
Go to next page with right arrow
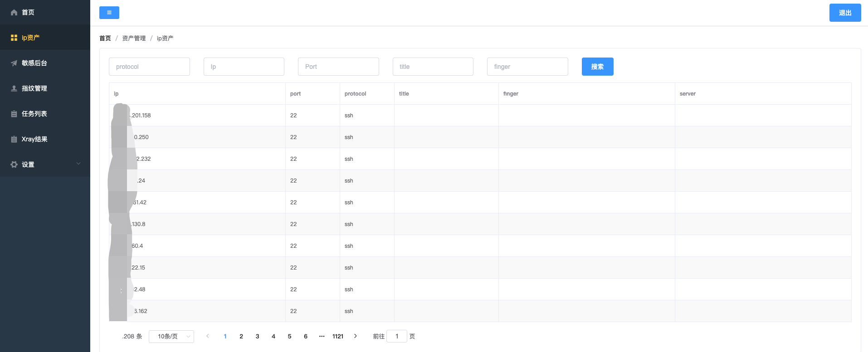point(356,336)
